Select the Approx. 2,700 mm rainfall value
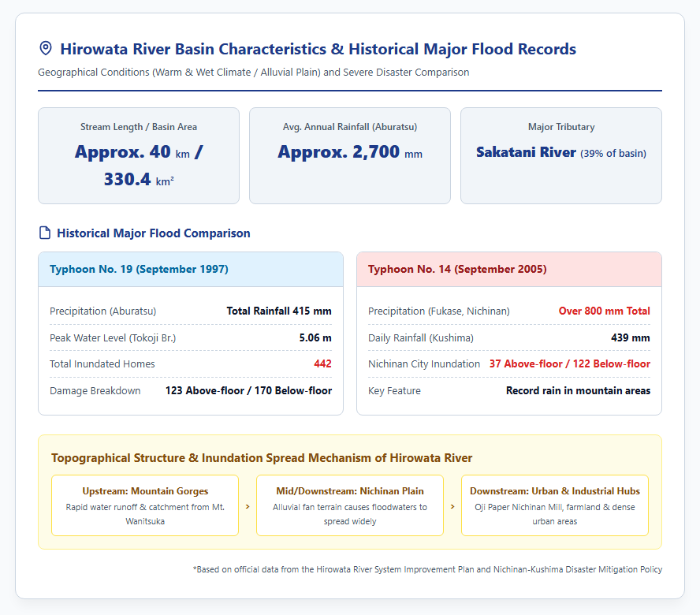700x615 pixels. click(x=350, y=152)
